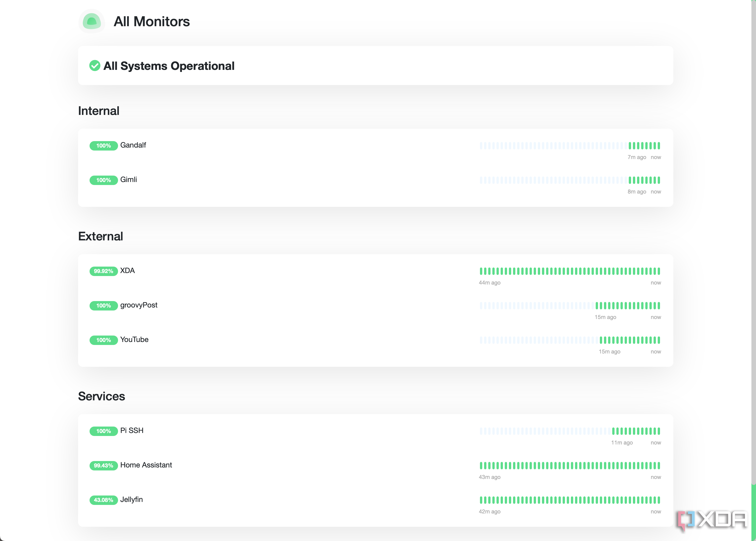Click the '7m ago' label under Gandalf

pyautogui.click(x=637, y=157)
